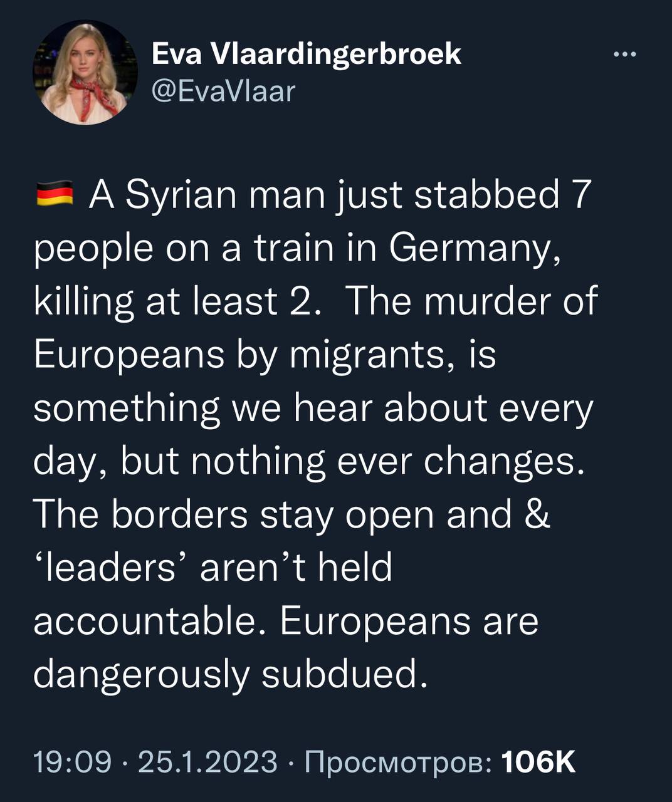This screenshot has width=672, height=802.
Task: Click the Просмотров views label
Action: click(397, 763)
